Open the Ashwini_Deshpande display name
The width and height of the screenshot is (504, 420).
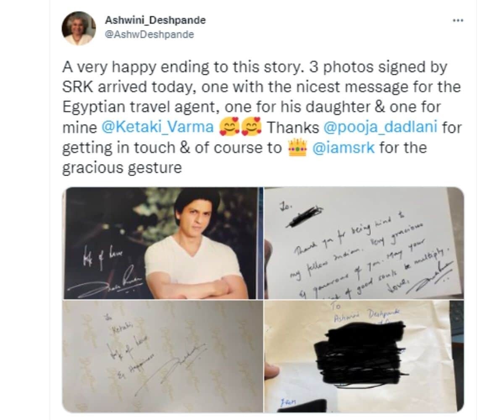pyautogui.click(x=154, y=20)
